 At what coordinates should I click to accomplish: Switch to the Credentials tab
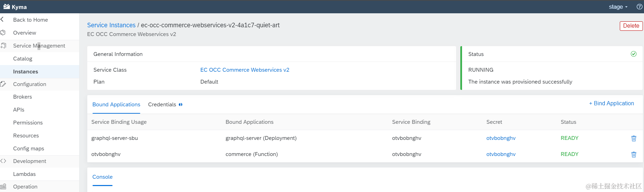162,105
